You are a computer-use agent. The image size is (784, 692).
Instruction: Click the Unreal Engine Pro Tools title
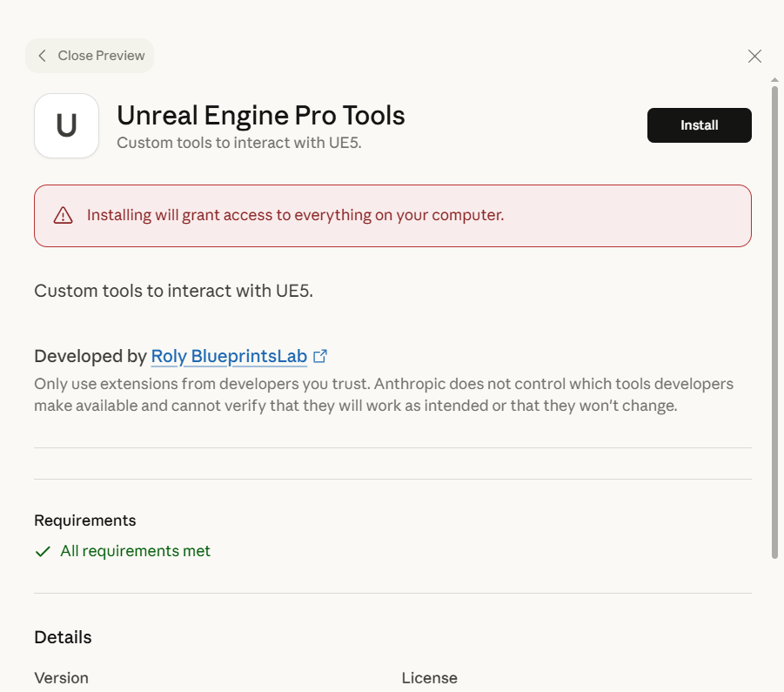tap(261, 115)
